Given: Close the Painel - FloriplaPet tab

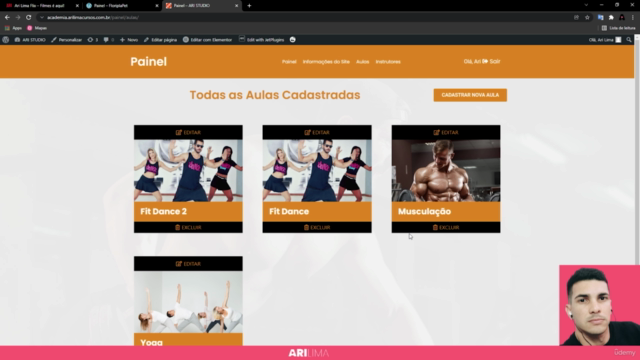Looking at the screenshot, I should click(157, 6).
